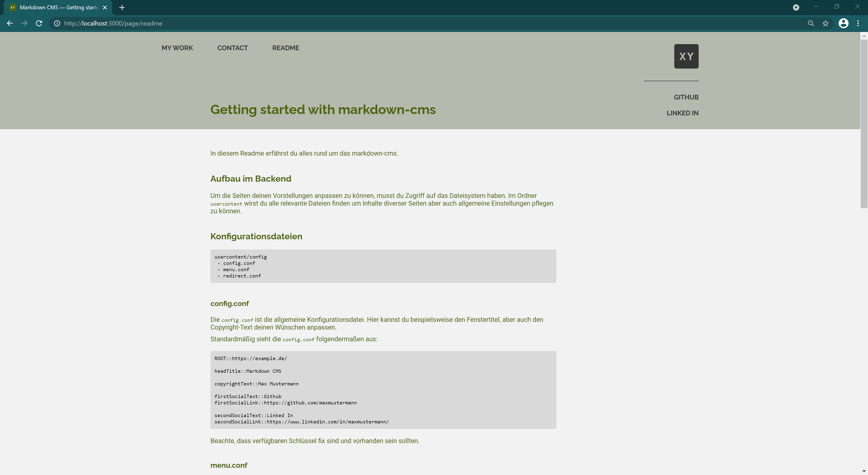Screen dimensions: 868x475
Task: Click the scrollbar up arrow
Action: pos(864,36)
